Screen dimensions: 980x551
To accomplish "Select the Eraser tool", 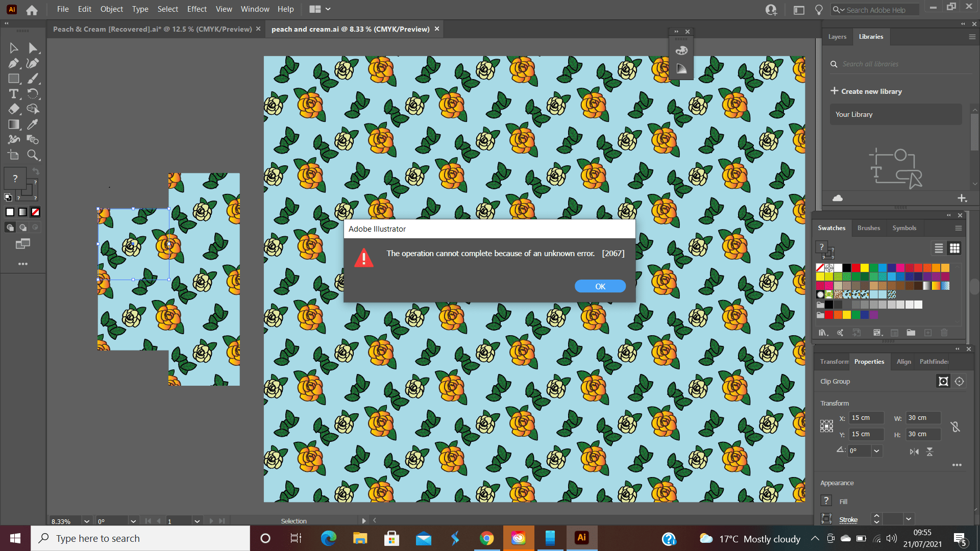I will pos(14,109).
